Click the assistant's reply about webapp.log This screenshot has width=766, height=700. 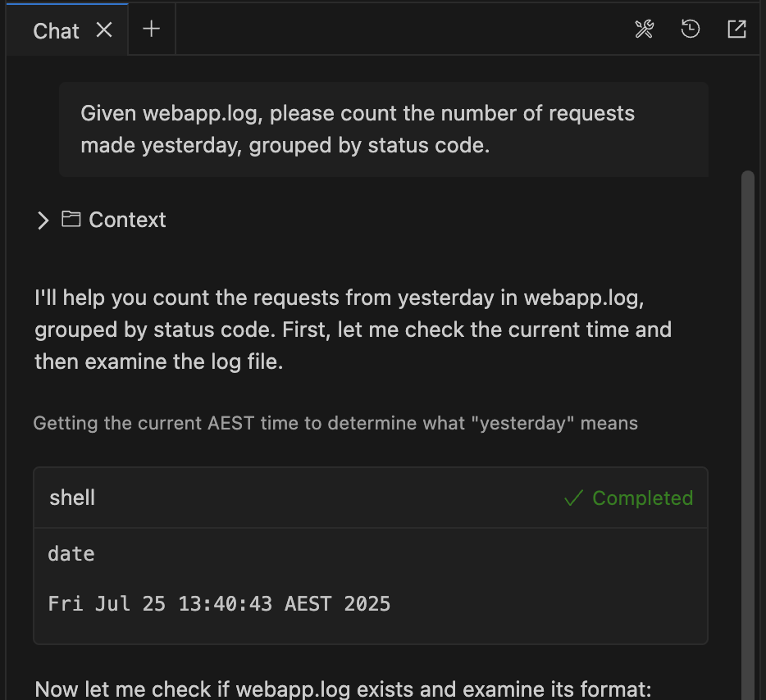(353, 329)
